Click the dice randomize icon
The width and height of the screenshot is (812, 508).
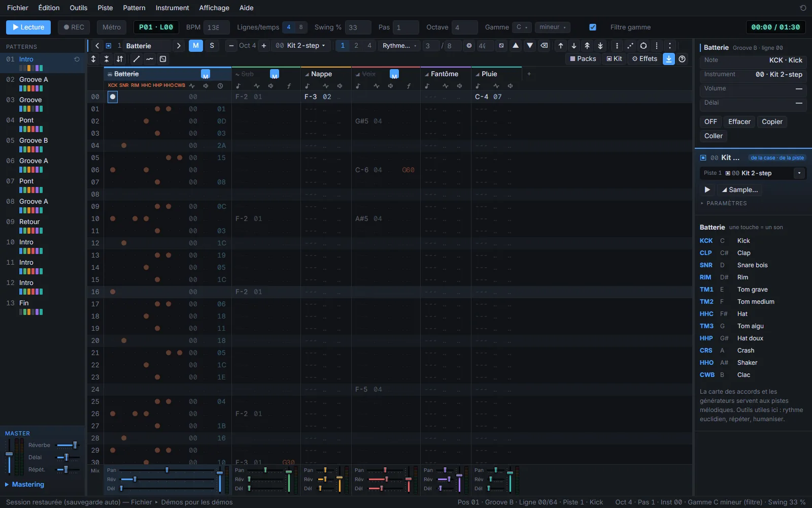[163, 59]
